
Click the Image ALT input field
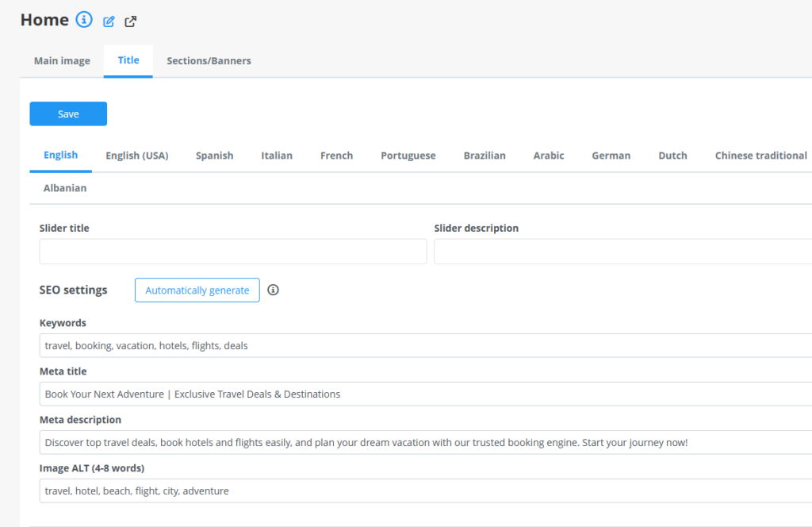[425, 491]
